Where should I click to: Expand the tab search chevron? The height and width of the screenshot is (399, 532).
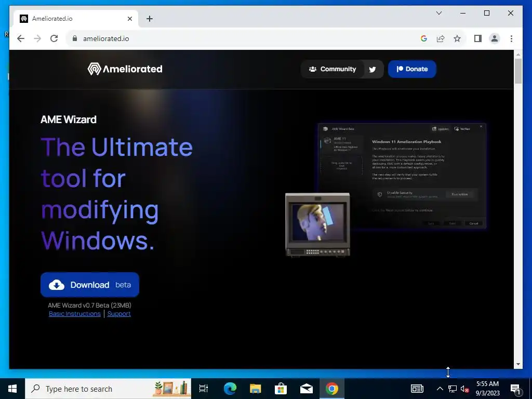[438, 13]
